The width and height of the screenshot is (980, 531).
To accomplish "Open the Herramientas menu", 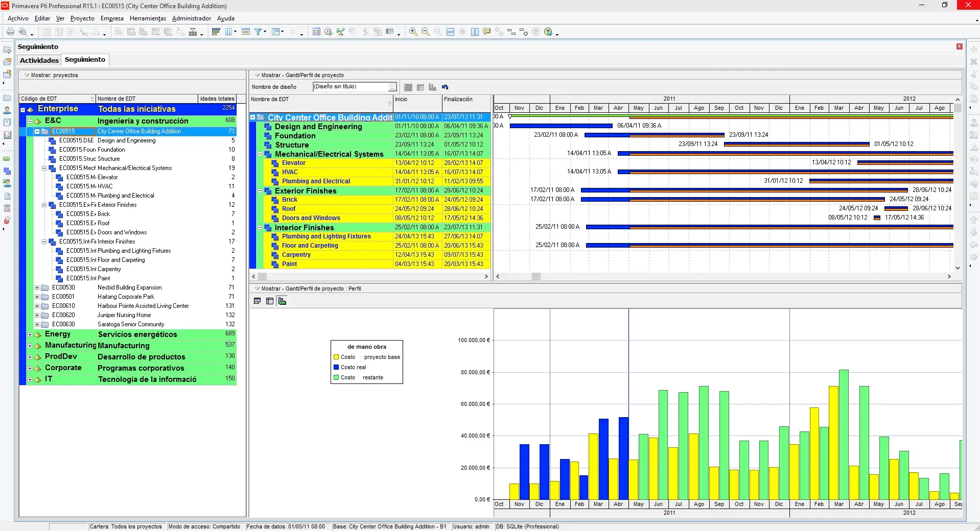I will point(148,18).
